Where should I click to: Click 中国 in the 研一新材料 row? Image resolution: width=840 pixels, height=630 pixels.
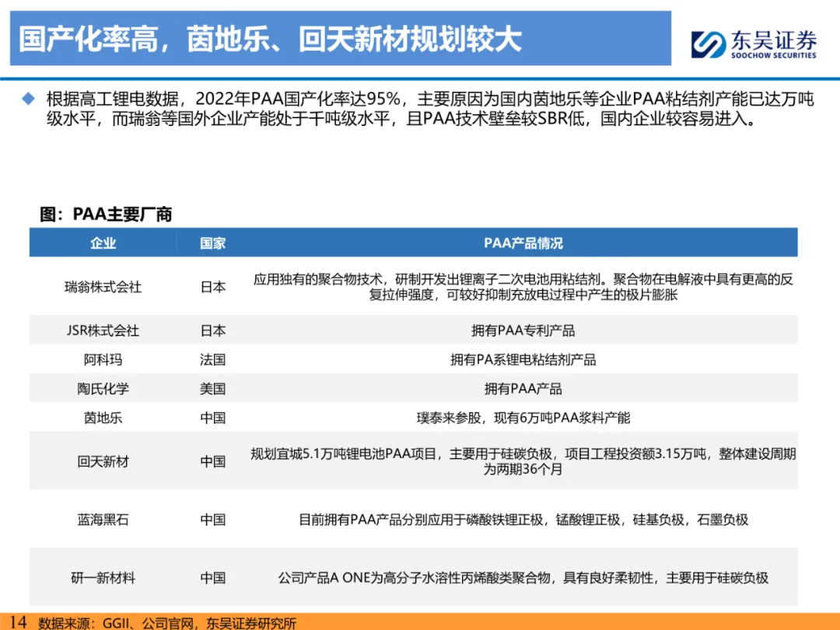coord(212,577)
